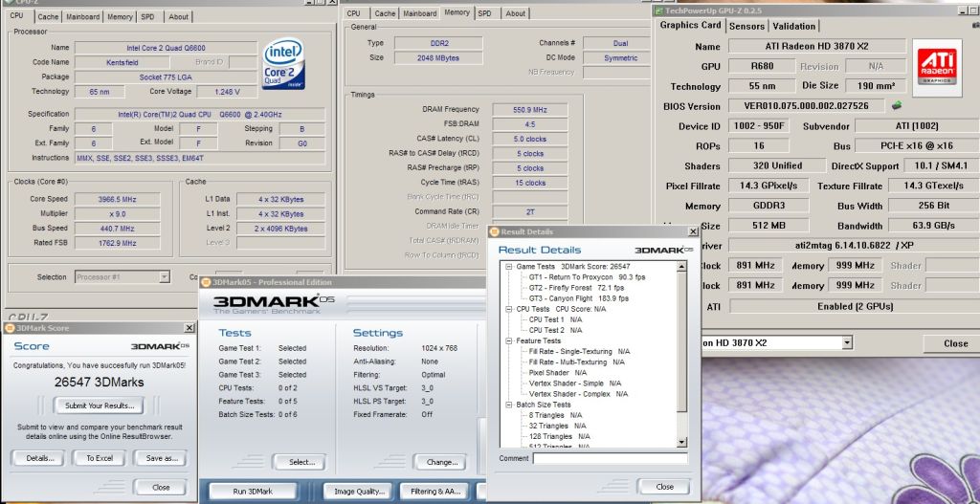Click the BIOS Version field in GPU-Z
This screenshot has height=504, width=980.
807,106
